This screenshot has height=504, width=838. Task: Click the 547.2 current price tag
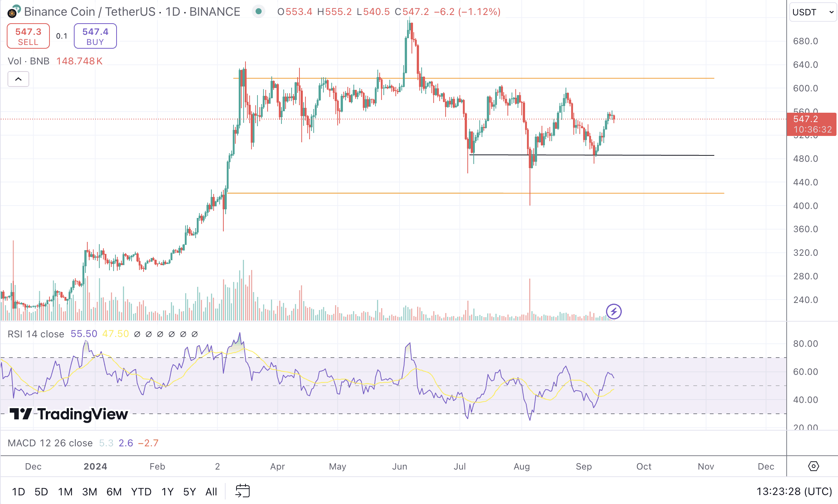tap(811, 124)
